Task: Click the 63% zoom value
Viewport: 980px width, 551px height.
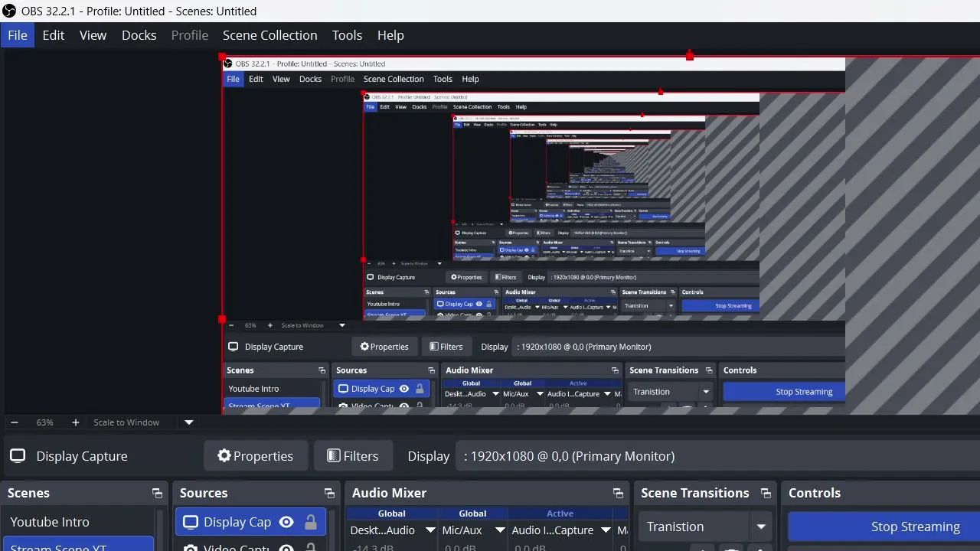Action: coord(44,422)
